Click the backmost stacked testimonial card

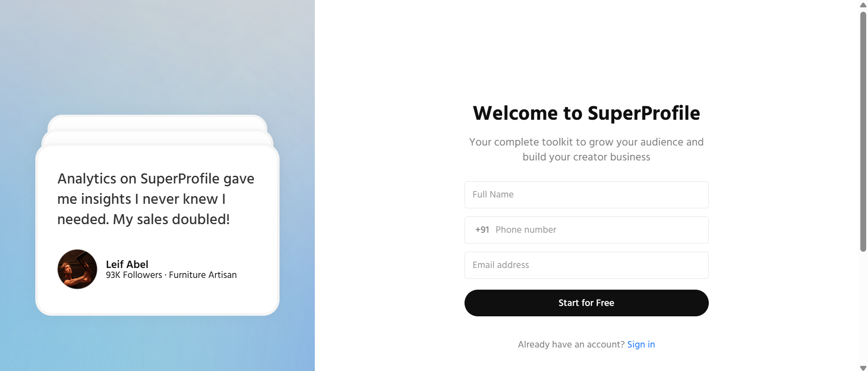(x=157, y=122)
